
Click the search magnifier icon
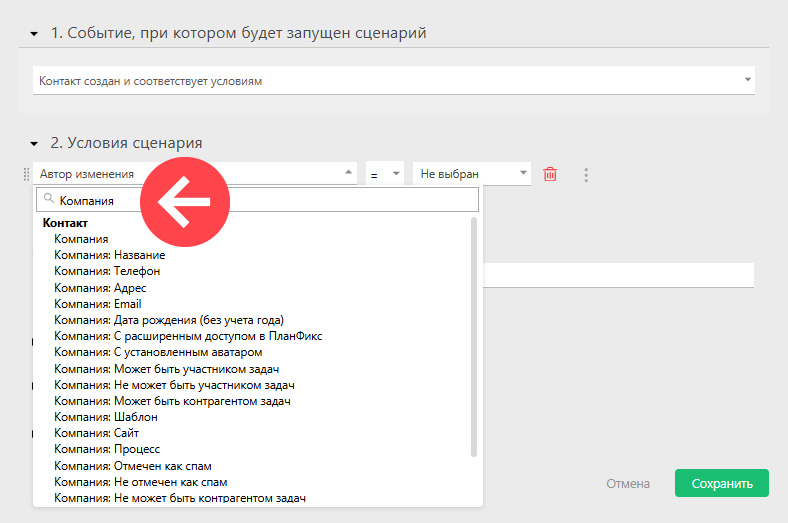(49, 198)
